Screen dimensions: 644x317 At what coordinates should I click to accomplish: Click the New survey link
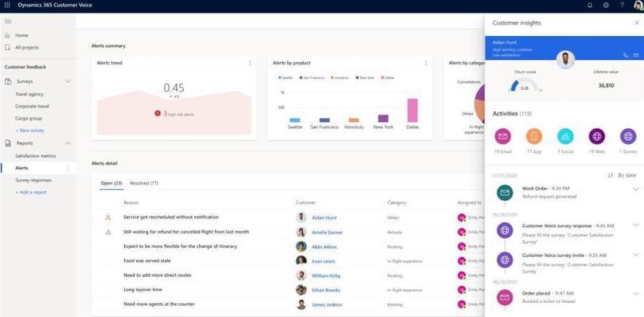(30, 131)
